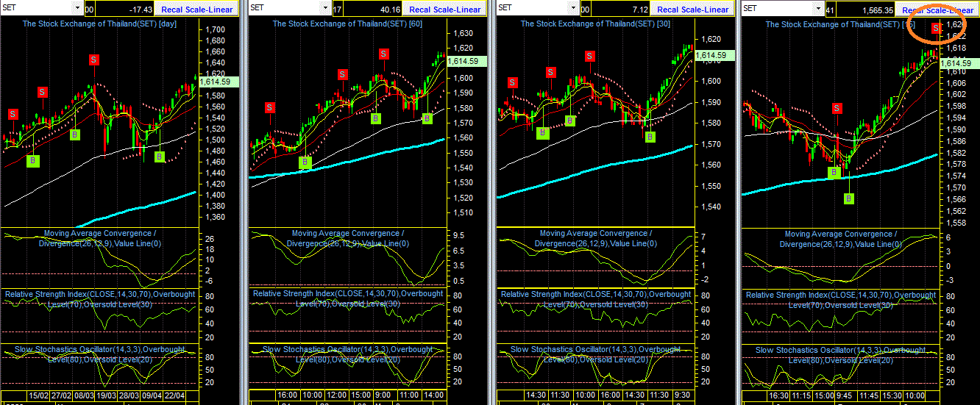Click the Slow Stochastics Oscillator label in the day chart
The width and height of the screenshot is (980, 405).
100,354
